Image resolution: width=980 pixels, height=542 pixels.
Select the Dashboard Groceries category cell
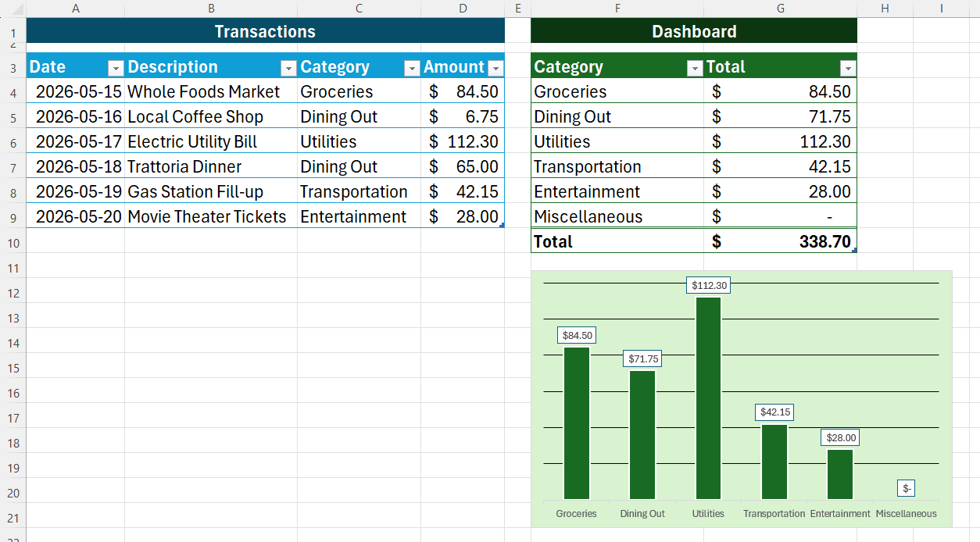617,91
